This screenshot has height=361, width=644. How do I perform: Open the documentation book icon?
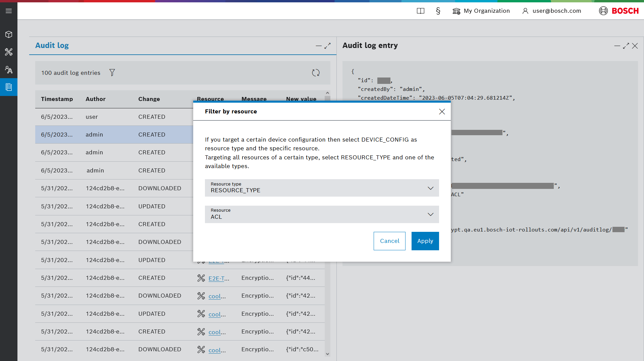click(420, 11)
